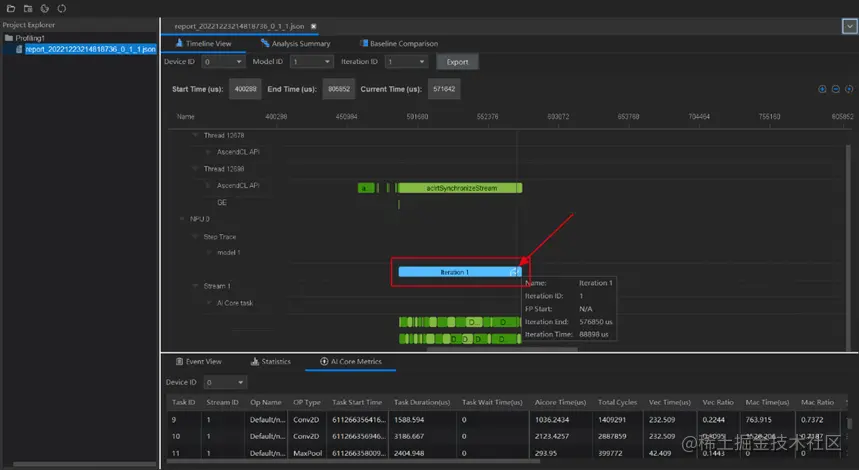Close the report json editor tab
This screenshot has width=859, height=470.
[x=313, y=26]
